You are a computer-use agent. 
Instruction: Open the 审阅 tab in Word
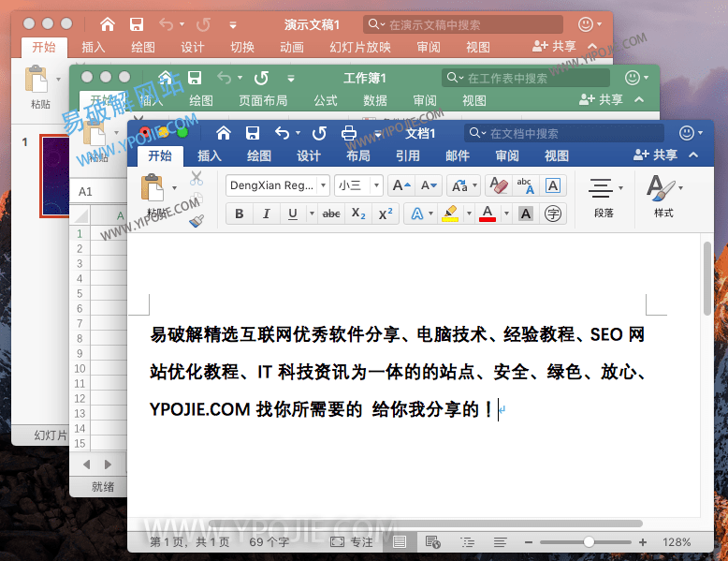507,155
